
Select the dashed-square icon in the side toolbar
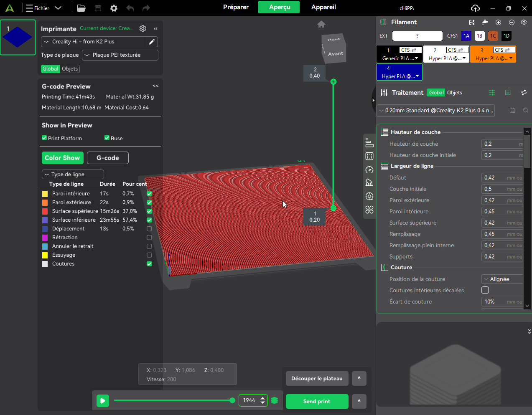(369, 156)
